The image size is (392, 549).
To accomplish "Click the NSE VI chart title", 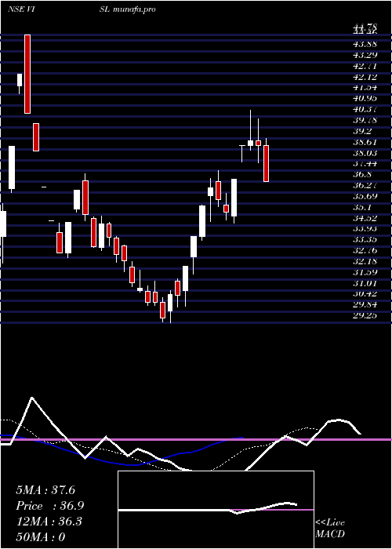I will pyautogui.click(x=20, y=9).
